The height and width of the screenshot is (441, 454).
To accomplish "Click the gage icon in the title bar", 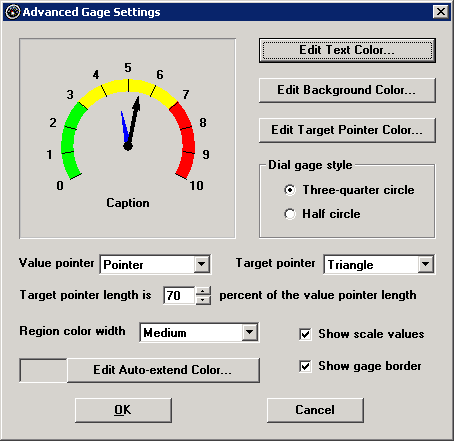I will point(13,12).
